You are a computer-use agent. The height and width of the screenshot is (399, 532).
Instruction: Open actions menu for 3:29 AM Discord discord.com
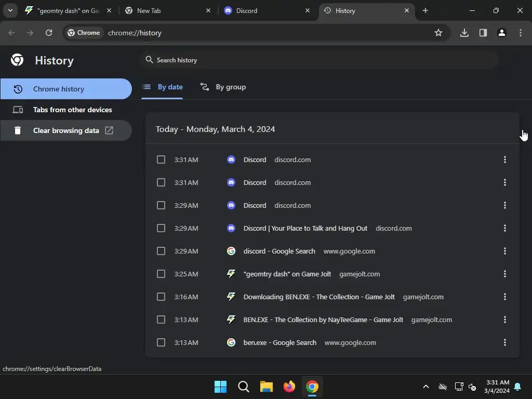505,205
